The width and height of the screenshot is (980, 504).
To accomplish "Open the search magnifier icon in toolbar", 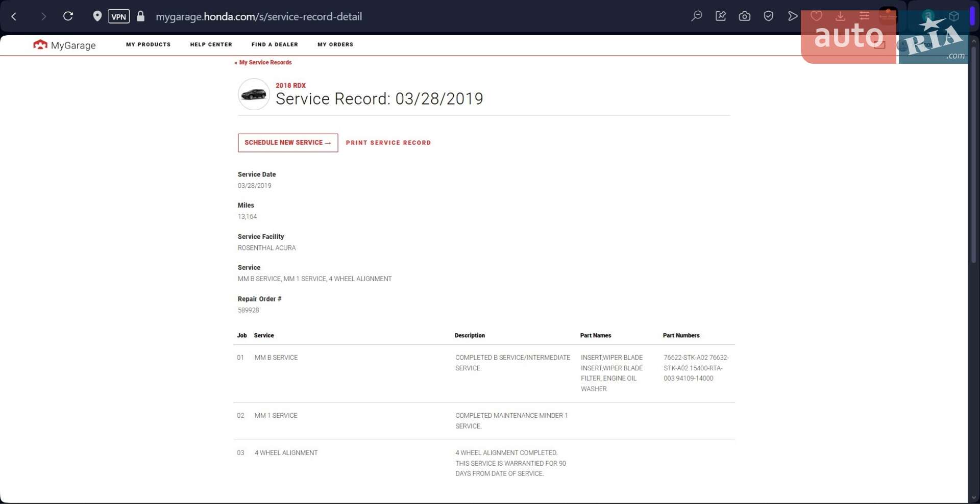I will click(x=697, y=16).
